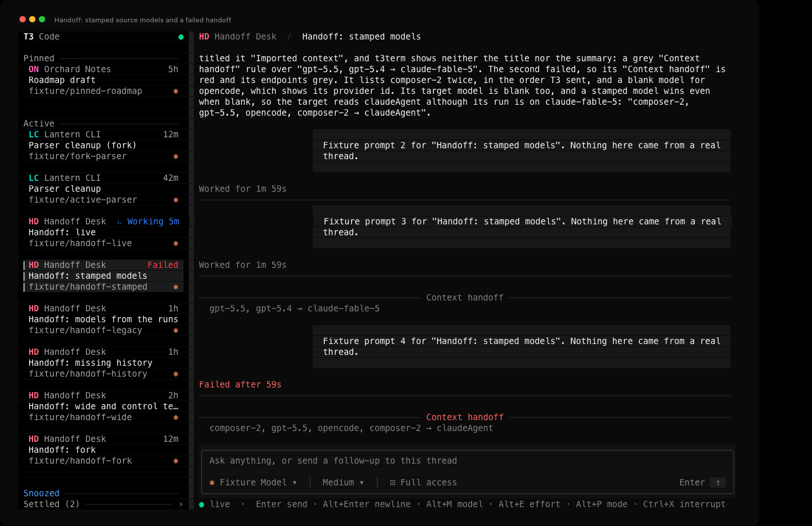Click the HD badge in the thread header
The height and width of the screenshot is (526, 812).
[204, 37]
